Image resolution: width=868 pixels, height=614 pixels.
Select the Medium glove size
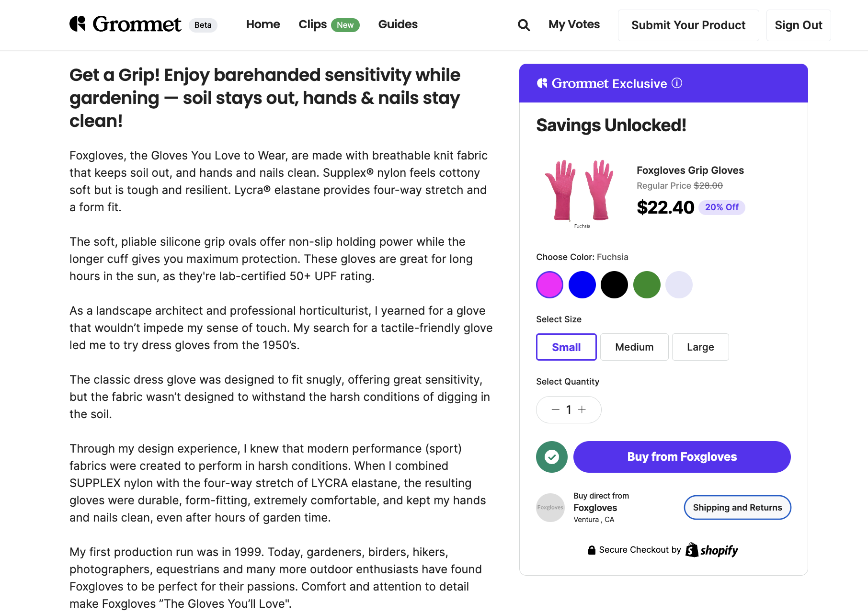tap(634, 347)
